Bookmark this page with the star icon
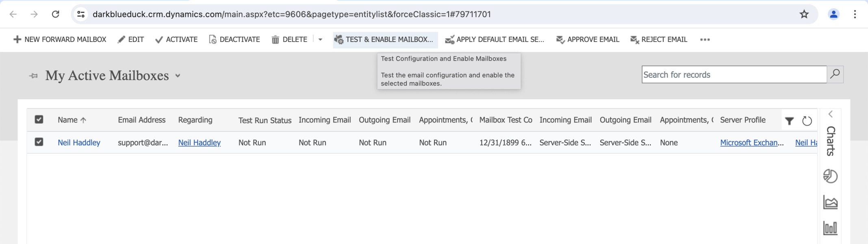 tap(804, 14)
